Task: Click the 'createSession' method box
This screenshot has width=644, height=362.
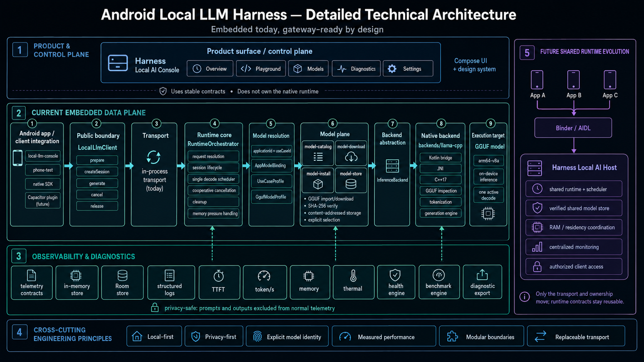Action: 97,172
